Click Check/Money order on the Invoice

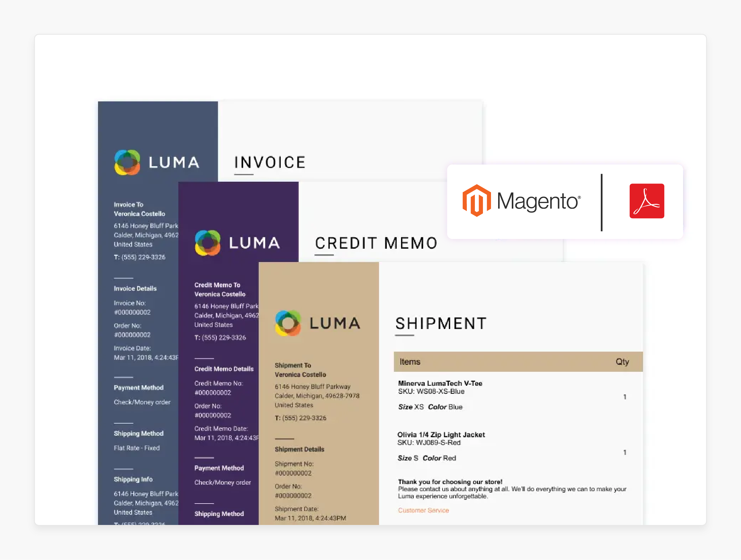142,402
